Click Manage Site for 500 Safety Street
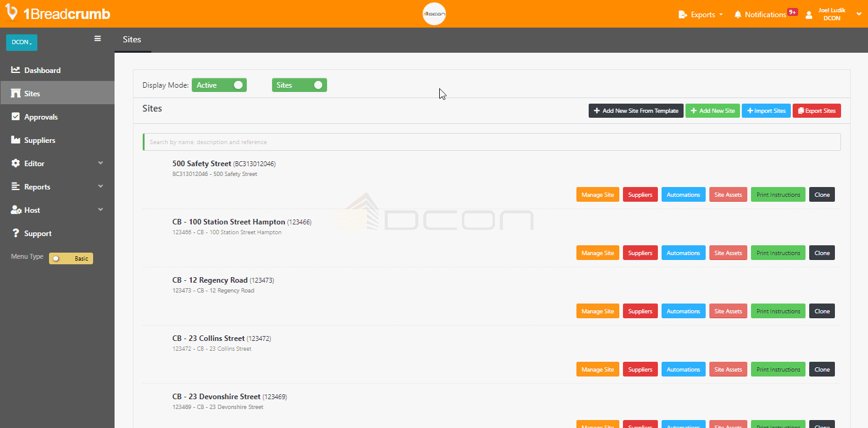Viewport: 868px width, 428px height. coord(597,195)
